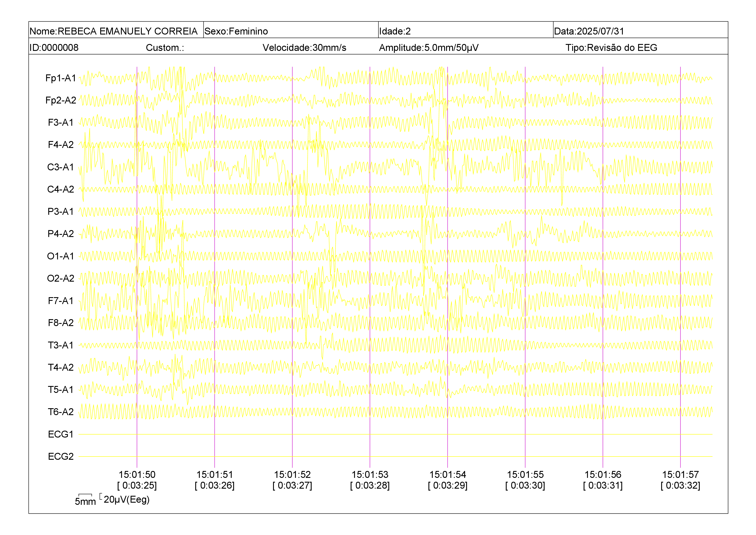Click the elapsed time [ 0:03:32]
756x535 pixels.
click(681, 486)
